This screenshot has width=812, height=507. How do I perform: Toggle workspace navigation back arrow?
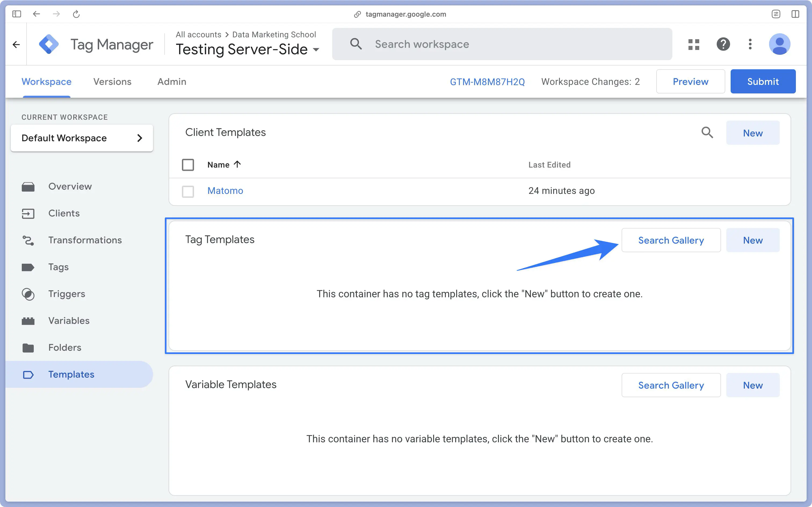point(16,44)
